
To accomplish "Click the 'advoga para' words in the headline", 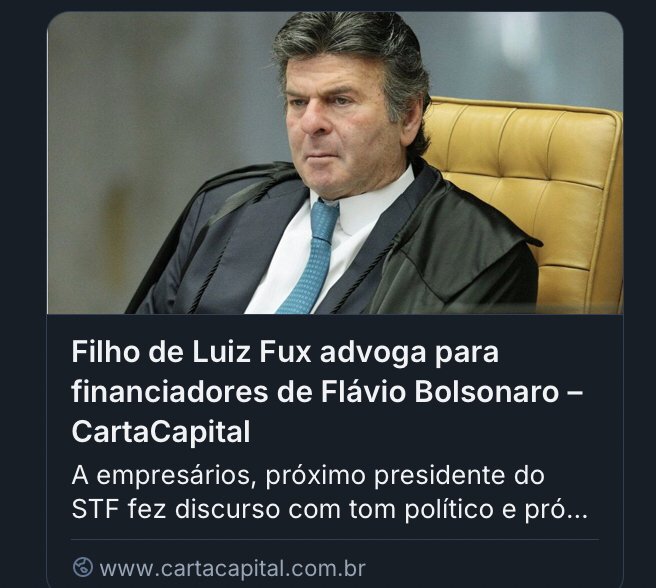I will click(x=409, y=353).
